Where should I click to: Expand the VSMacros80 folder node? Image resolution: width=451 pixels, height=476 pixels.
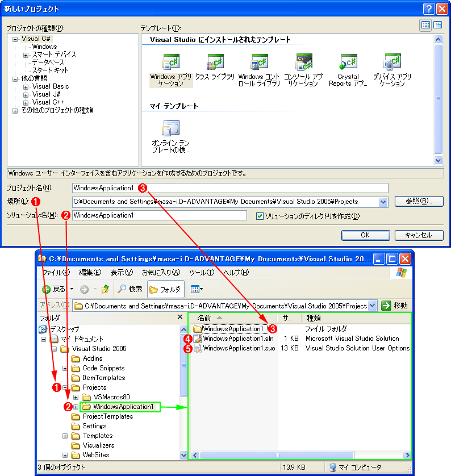76,397
